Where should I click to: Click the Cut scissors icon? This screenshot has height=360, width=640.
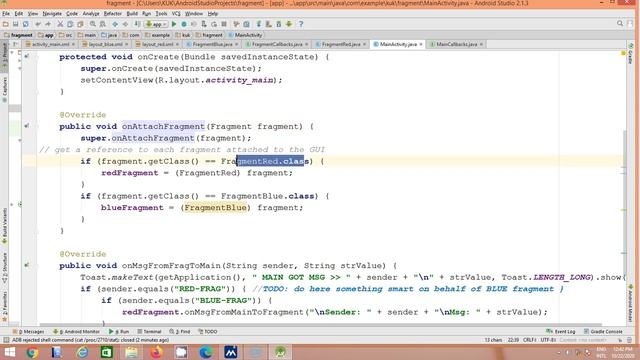(60, 24)
